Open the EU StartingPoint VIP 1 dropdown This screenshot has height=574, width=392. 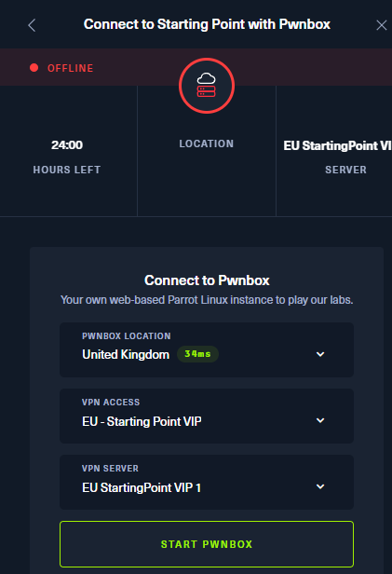click(x=207, y=482)
